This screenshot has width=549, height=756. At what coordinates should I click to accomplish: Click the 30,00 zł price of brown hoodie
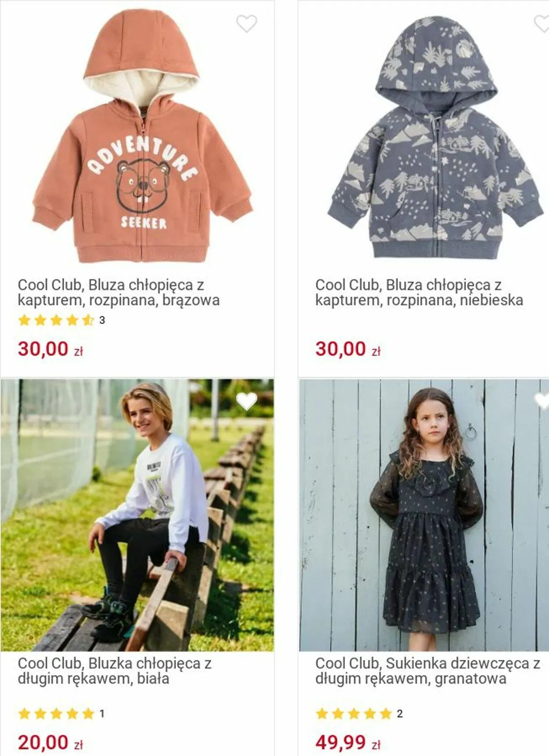[50, 349]
